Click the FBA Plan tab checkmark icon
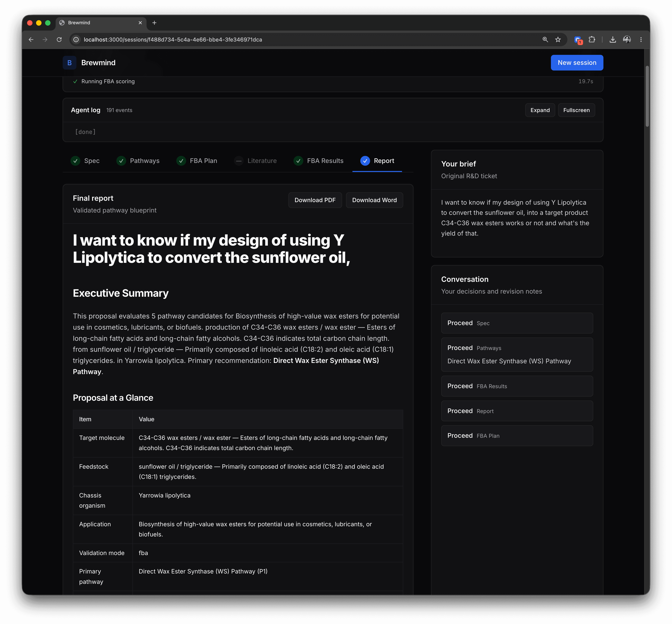This screenshot has height=624, width=672. coord(181,161)
